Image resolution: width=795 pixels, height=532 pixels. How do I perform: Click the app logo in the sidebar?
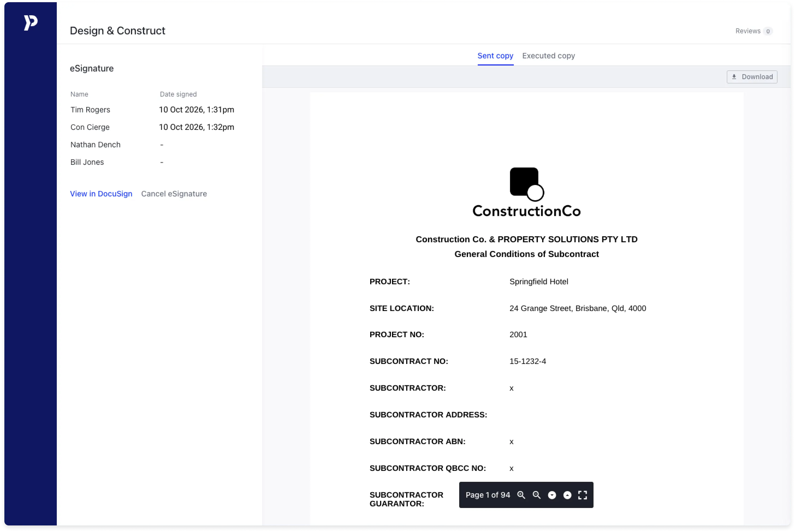[31, 23]
